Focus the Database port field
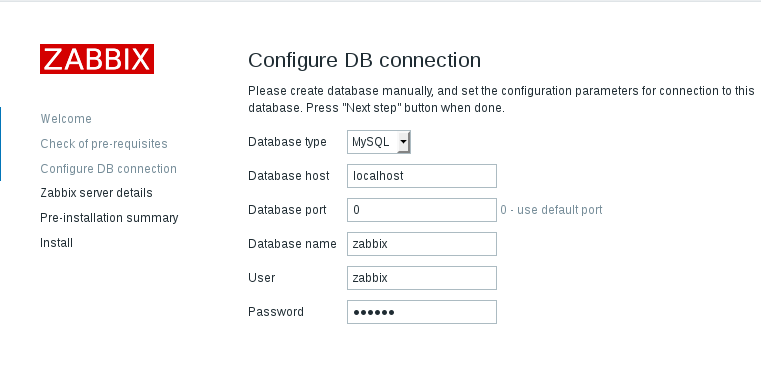This screenshot has height=366, width=761. click(x=422, y=210)
